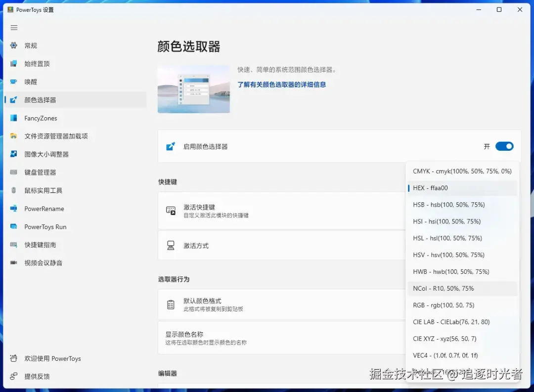Image resolution: width=534 pixels, height=392 pixels.
Task: Click the FancyZones sidebar icon
Action: point(14,118)
